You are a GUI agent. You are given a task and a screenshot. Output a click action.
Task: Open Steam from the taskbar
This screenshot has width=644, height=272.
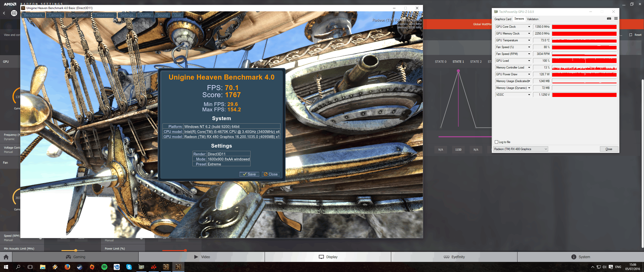click(x=80, y=267)
